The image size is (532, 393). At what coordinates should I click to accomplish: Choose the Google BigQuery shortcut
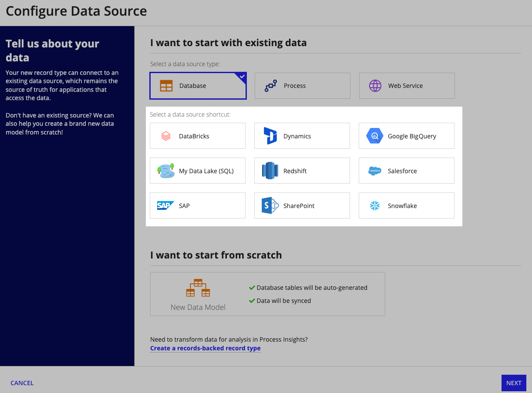point(407,136)
